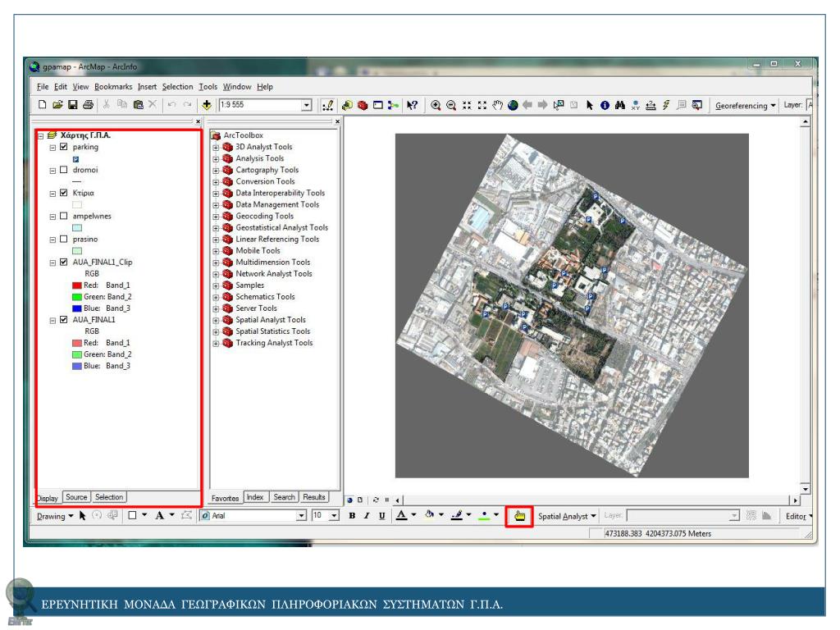840x630 pixels.
Task: Select the Measure tool
Action: 651,106
